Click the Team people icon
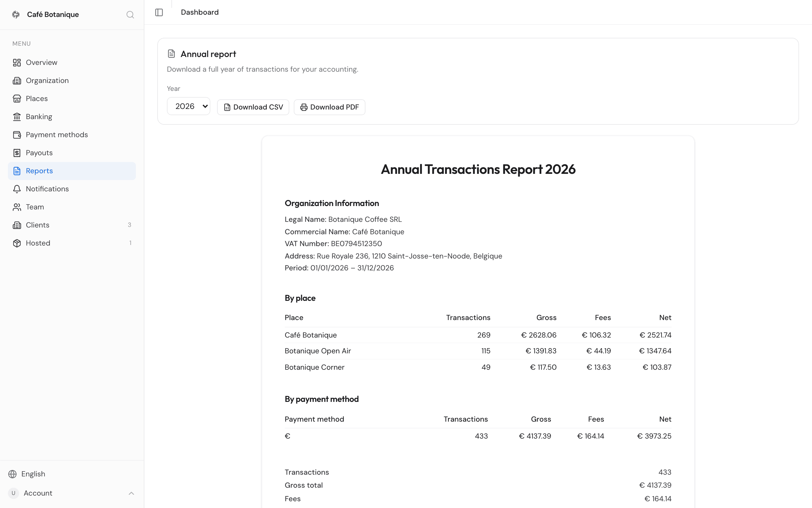 click(17, 207)
